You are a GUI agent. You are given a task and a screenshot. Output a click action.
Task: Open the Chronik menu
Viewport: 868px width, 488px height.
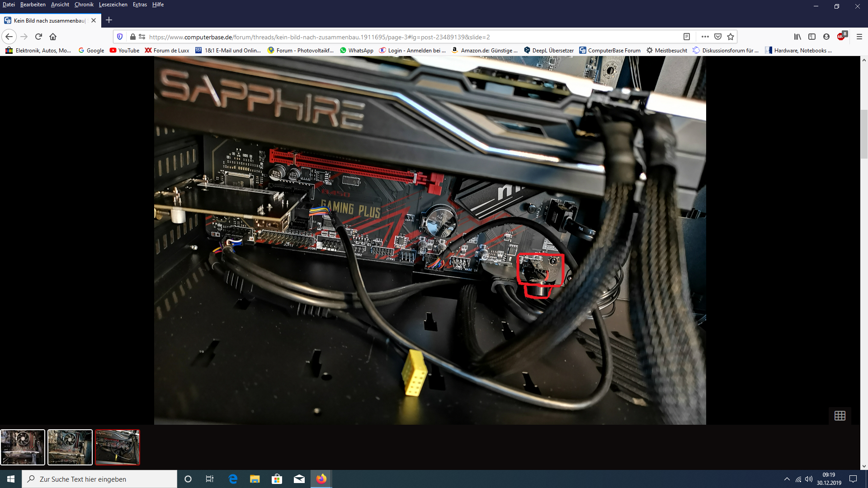[x=84, y=5]
